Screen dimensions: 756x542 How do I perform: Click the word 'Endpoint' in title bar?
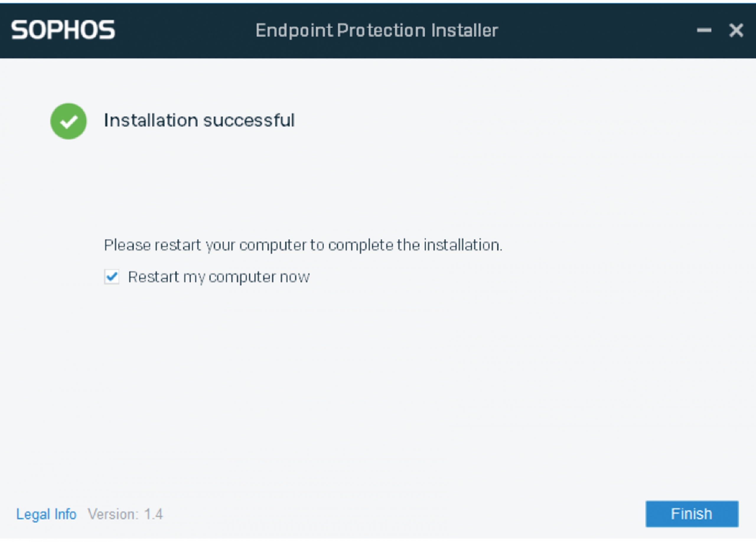294,31
